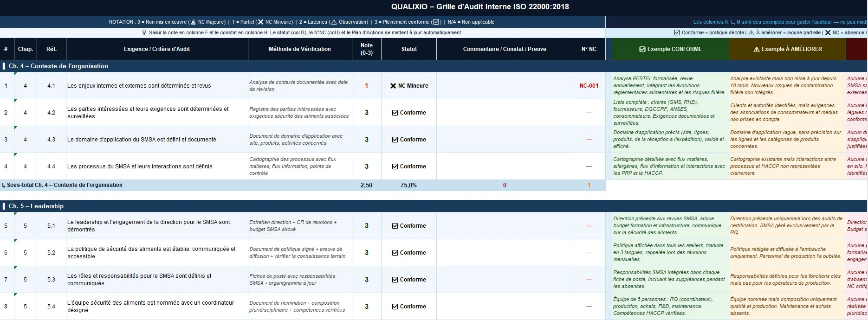
Task: Select the 'Méthode de Vérification' column header
Action: [300, 49]
